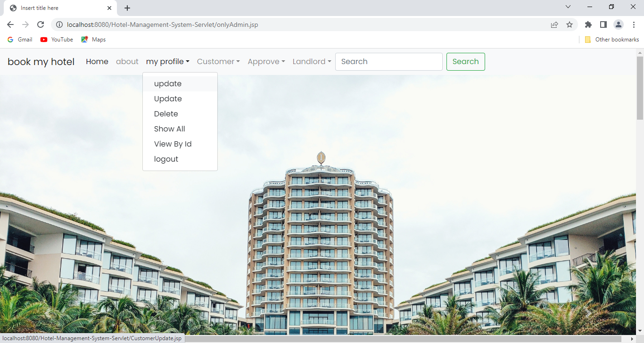Share this page using the share icon
Screen dimensions: 644x343
[x=554, y=24]
